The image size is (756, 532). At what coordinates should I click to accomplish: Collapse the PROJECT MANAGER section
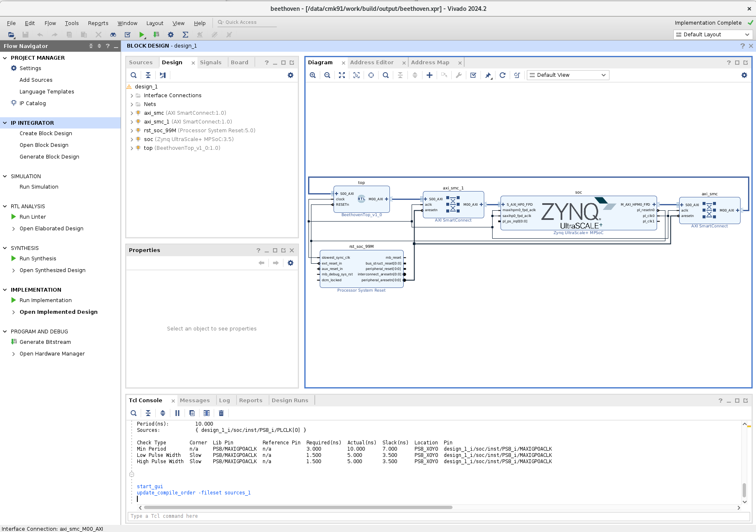tap(5, 58)
